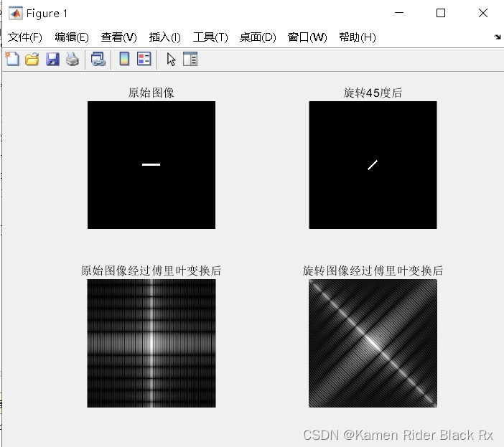The height and width of the screenshot is (447, 504).
Task: Select the 旋转45度后 subplot image
Action: (x=373, y=165)
